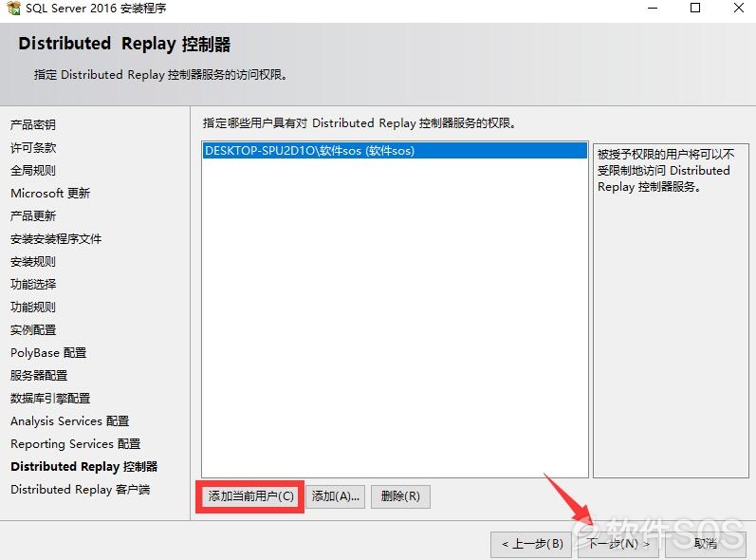The height and width of the screenshot is (560, 756).
Task: Proceed with 下一步(N) button
Action: [x=618, y=544]
